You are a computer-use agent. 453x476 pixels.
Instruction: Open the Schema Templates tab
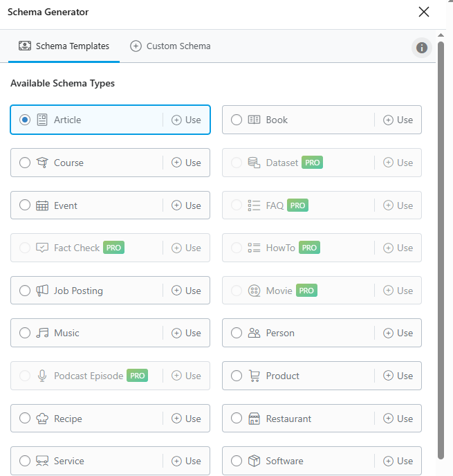point(64,46)
